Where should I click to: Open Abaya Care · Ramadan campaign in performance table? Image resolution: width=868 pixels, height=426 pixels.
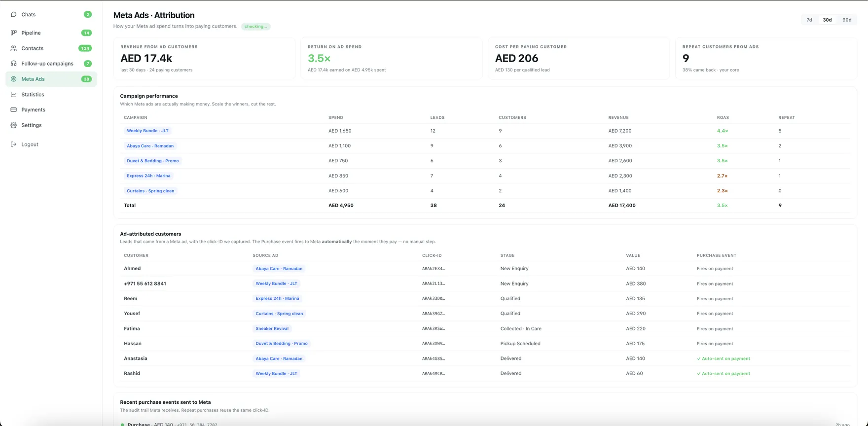tap(150, 146)
